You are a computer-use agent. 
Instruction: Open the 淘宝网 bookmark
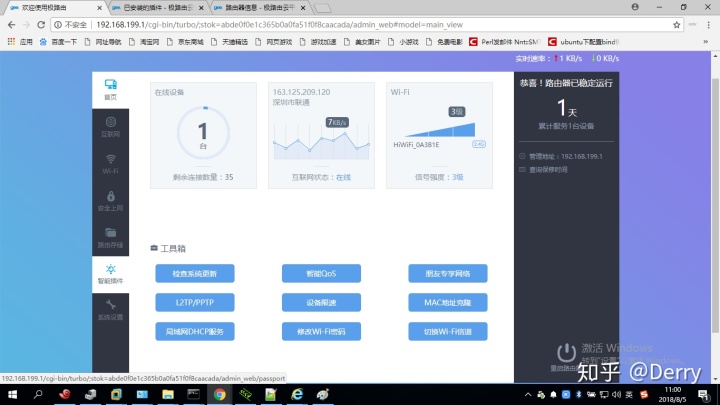point(144,42)
